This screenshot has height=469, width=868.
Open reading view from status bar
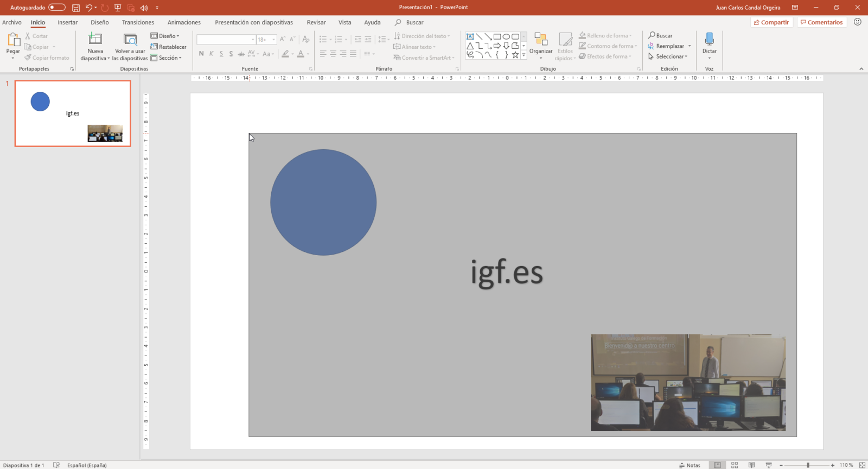click(751, 465)
